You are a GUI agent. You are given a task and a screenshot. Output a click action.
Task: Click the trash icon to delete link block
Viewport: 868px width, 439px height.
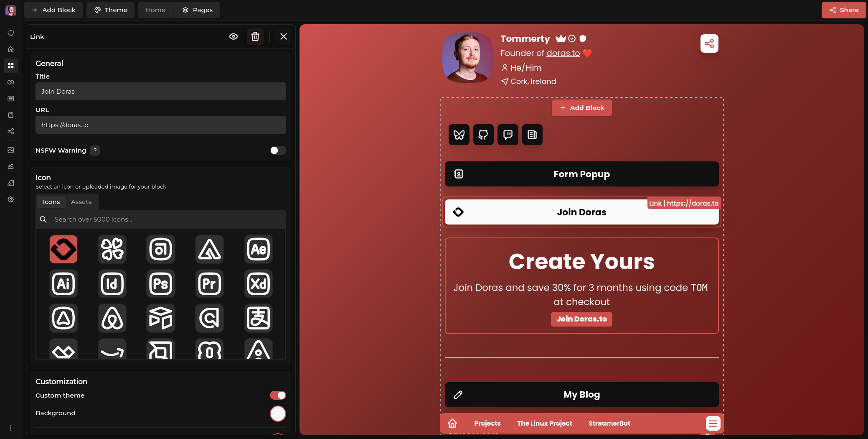[x=255, y=37]
